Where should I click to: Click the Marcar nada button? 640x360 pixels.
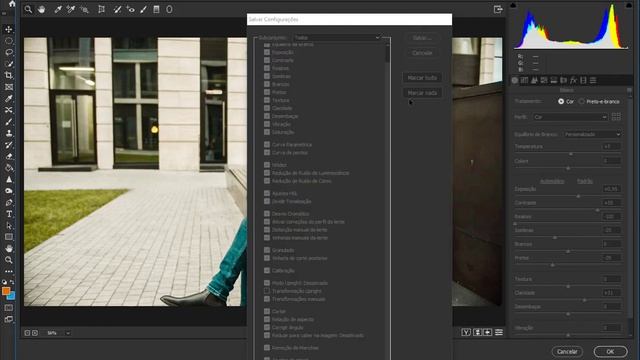click(x=422, y=93)
